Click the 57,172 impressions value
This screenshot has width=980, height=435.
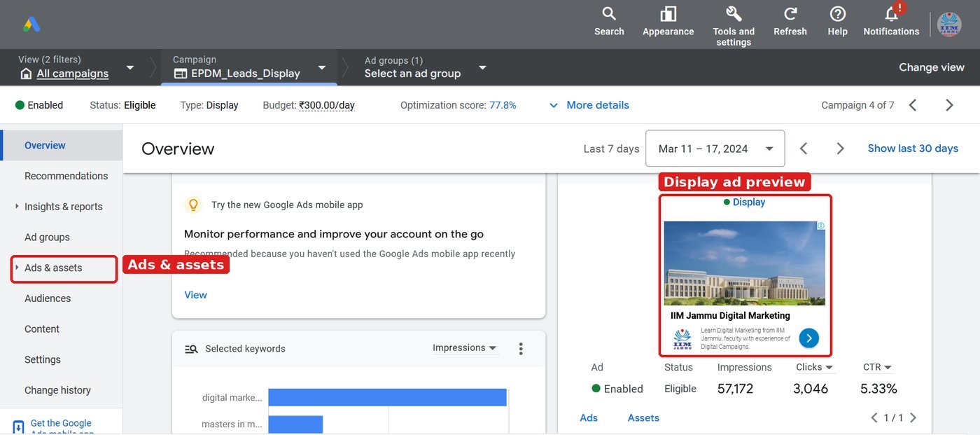(x=735, y=389)
